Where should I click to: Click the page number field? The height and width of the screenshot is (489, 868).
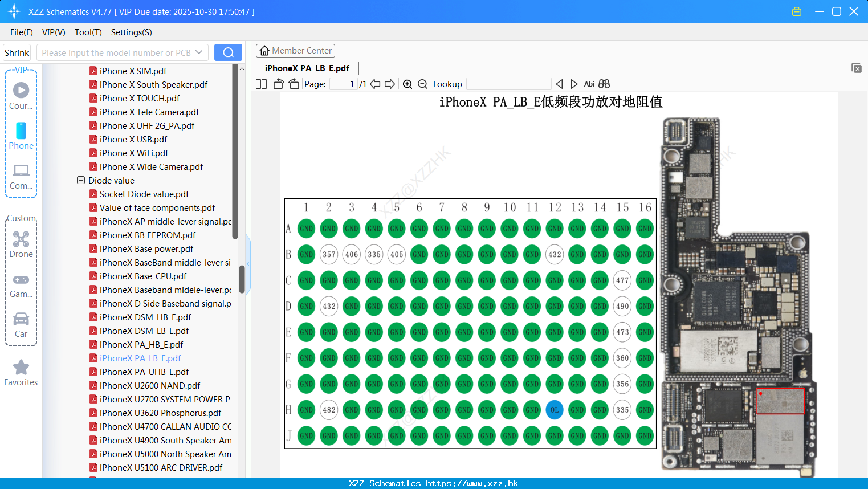coord(344,84)
